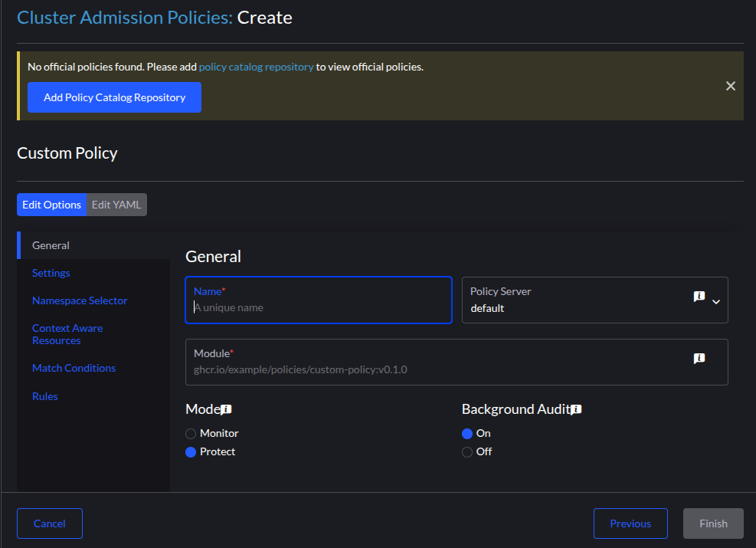Open the policy catalog repository link

[255, 67]
